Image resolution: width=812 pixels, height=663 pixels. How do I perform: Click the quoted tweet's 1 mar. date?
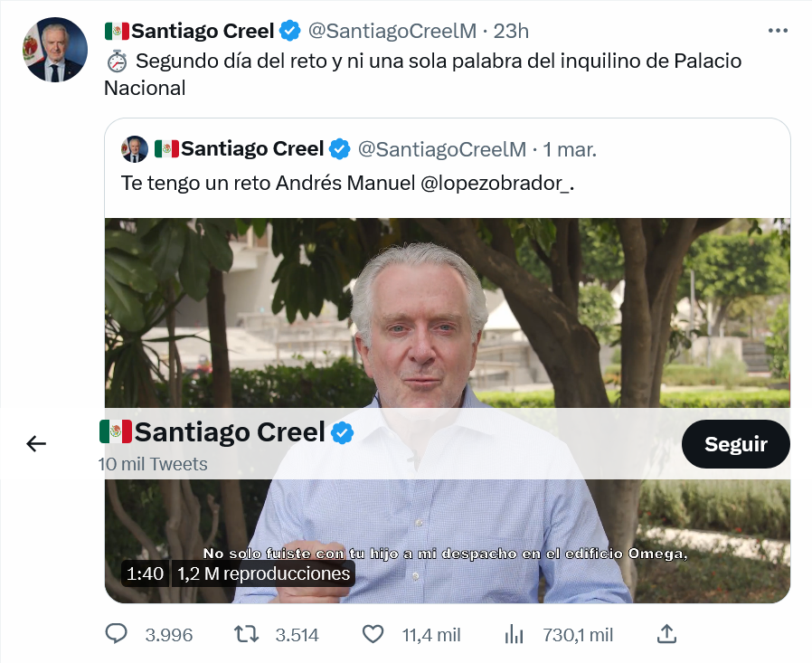[569, 148]
